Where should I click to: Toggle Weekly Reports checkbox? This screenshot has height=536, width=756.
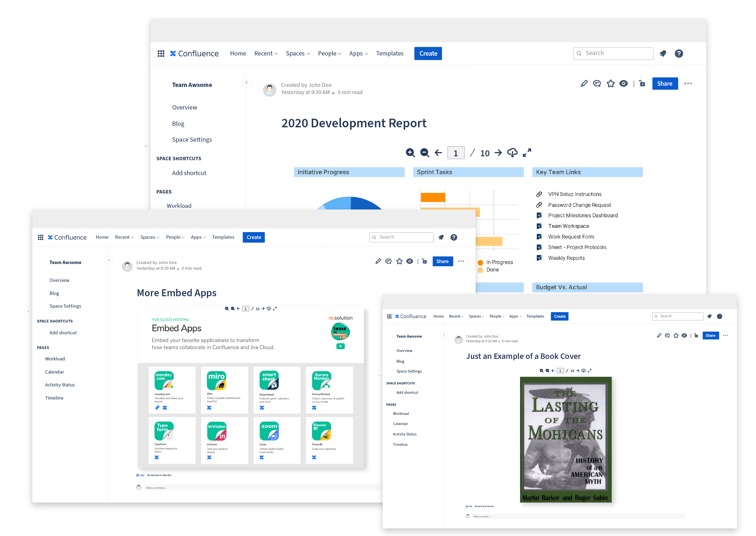tap(539, 258)
